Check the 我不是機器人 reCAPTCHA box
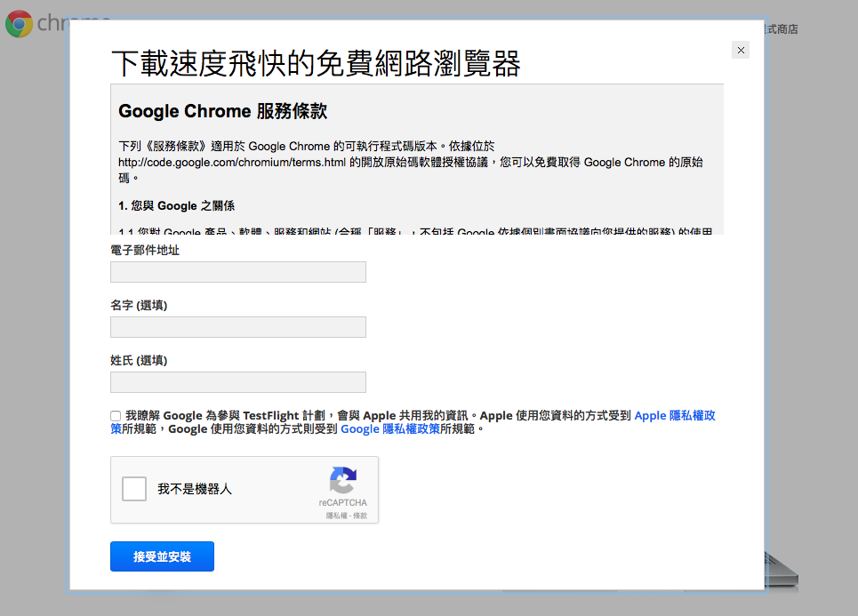 tap(134, 489)
